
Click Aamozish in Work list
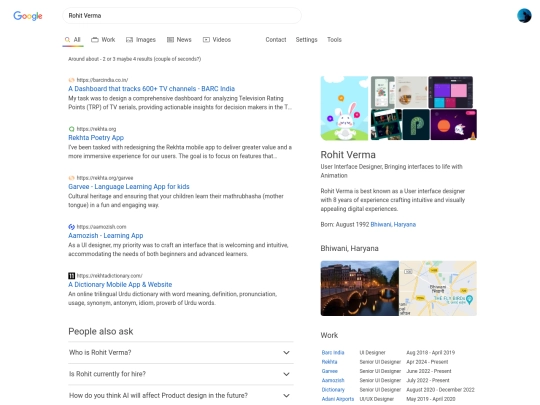333,381
